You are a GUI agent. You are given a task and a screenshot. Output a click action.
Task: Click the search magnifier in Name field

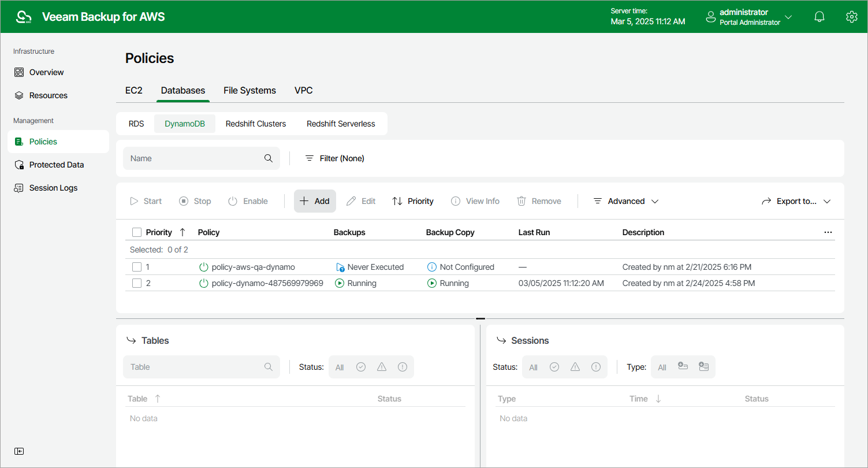pyautogui.click(x=269, y=158)
